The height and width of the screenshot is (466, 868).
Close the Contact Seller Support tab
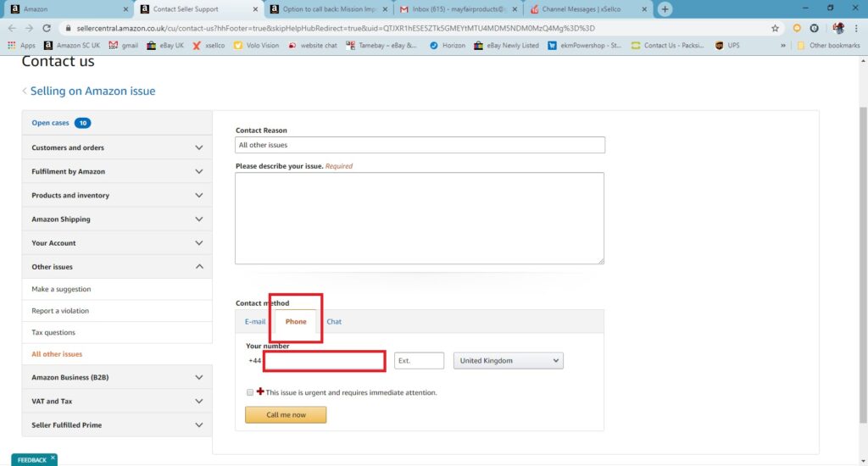tap(255, 8)
